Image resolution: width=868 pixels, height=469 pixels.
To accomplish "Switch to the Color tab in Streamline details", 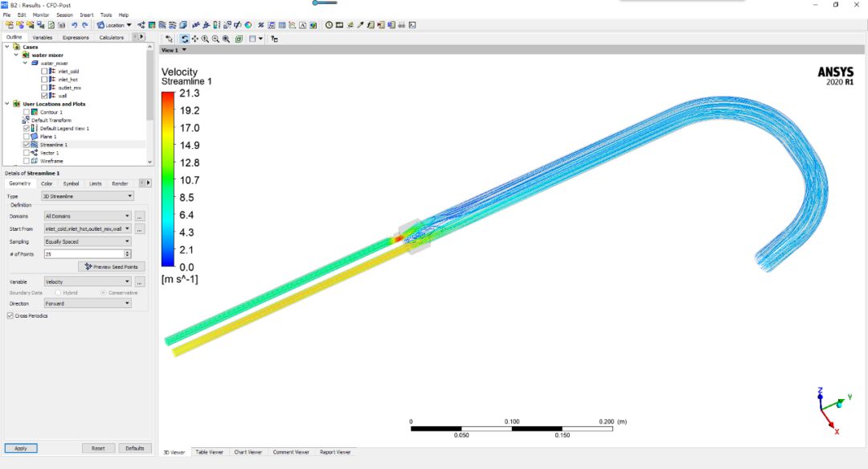I will [47, 183].
